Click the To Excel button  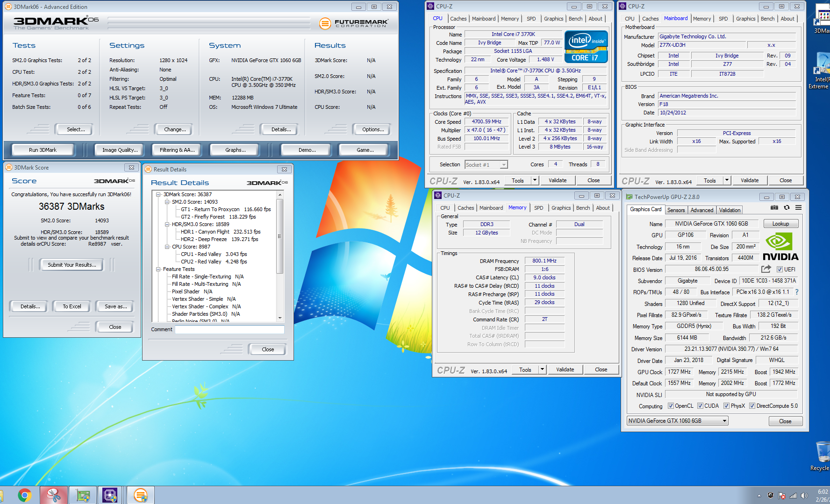[x=72, y=306]
